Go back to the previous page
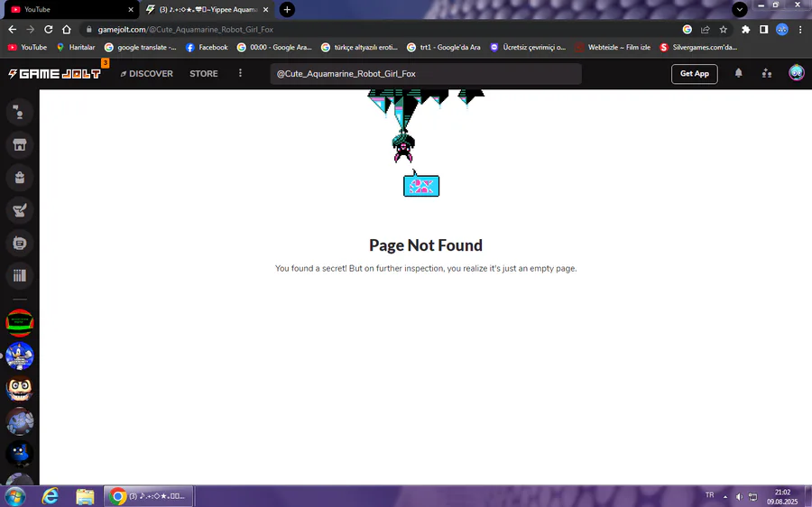Screen dimensions: 812x507 click(13, 30)
